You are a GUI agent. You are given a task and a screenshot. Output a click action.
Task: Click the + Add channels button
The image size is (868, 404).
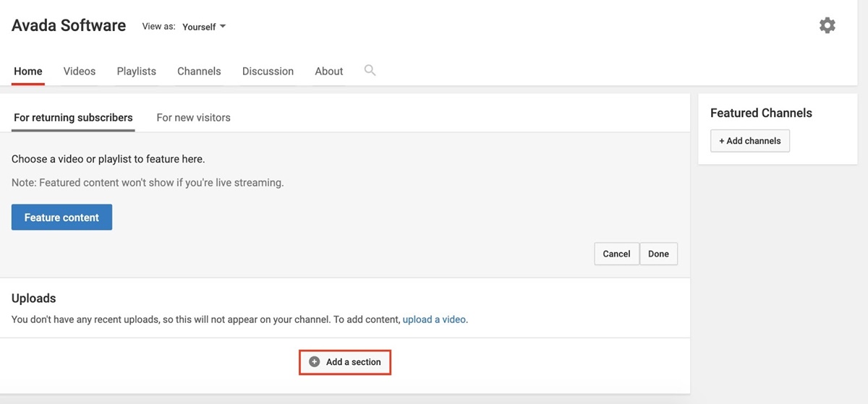pos(749,141)
